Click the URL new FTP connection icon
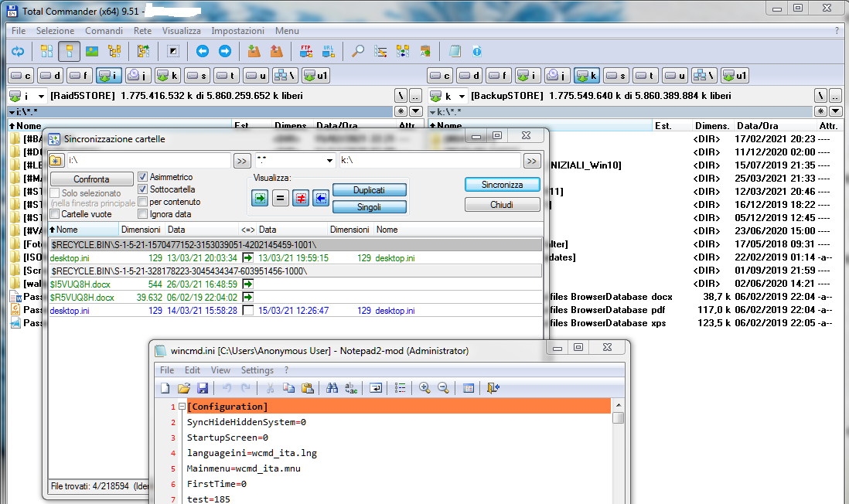 click(x=328, y=52)
